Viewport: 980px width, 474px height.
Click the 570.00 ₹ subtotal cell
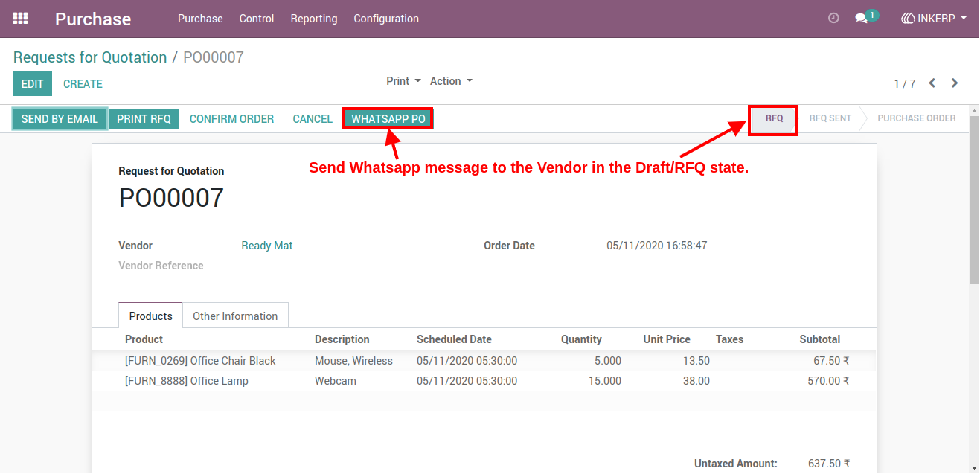coord(829,381)
